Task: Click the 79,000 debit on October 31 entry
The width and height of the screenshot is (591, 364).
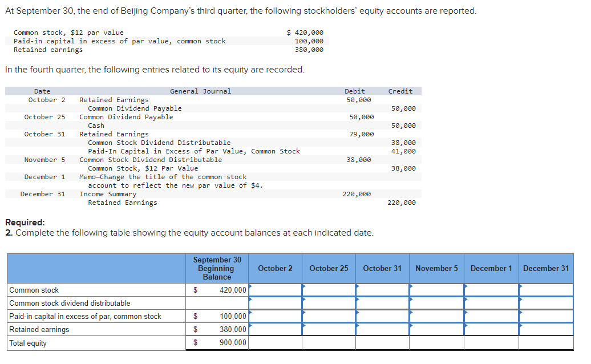Action: (362, 134)
